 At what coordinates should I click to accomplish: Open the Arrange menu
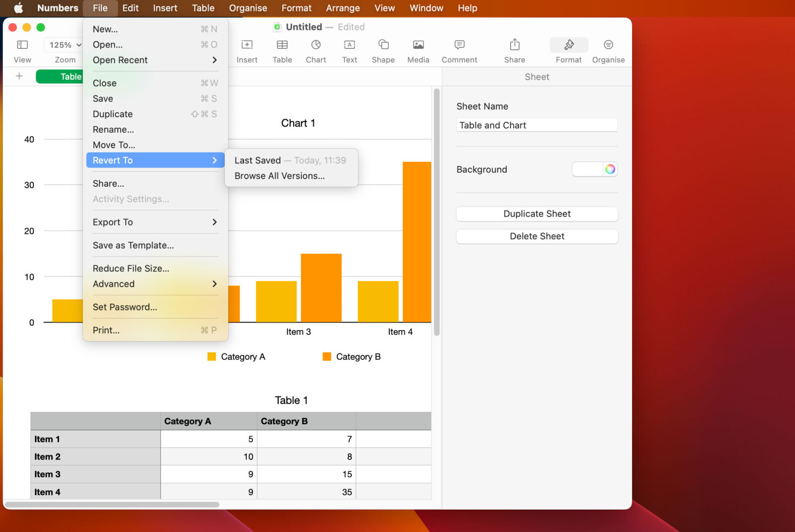click(x=342, y=8)
